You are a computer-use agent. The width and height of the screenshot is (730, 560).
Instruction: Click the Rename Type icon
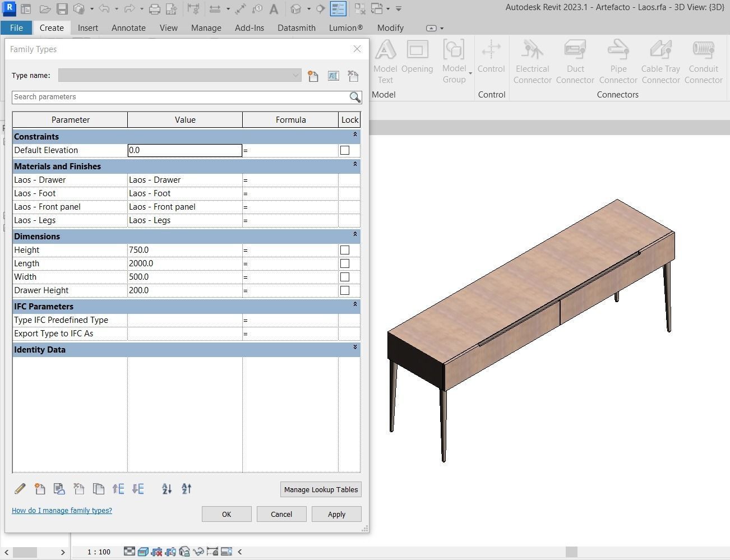(333, 76)
